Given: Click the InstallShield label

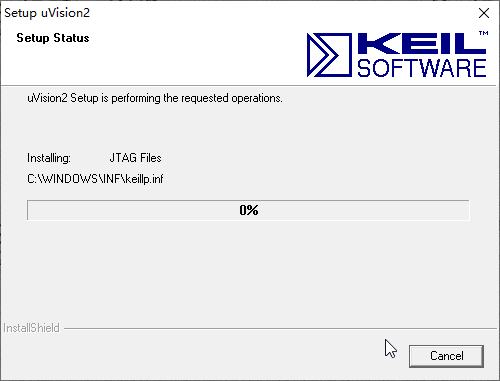Looking at the screenshot, I should point(31,328).
